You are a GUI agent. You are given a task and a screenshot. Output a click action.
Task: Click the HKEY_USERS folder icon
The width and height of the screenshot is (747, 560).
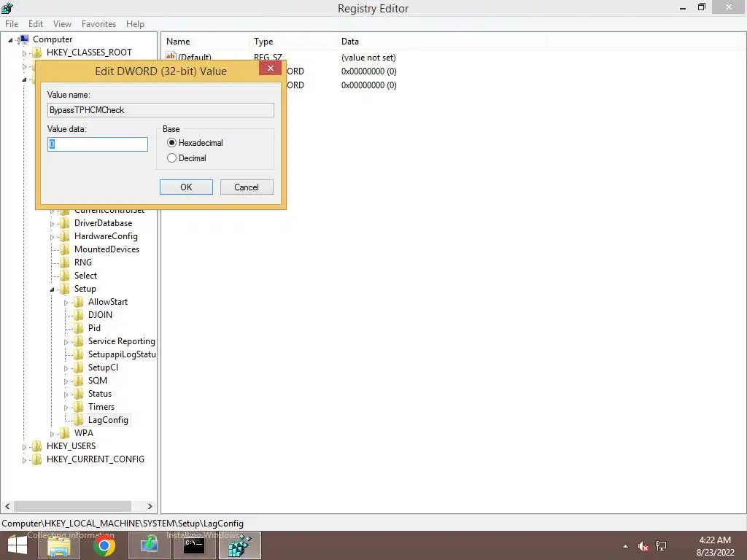(36, 446)
